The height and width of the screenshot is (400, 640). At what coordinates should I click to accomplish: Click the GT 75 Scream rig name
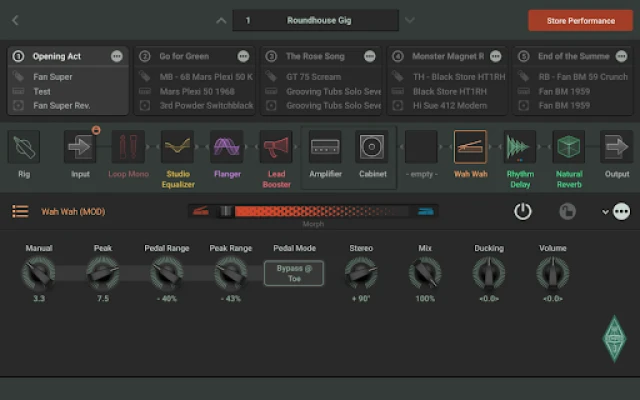[313, 77]
